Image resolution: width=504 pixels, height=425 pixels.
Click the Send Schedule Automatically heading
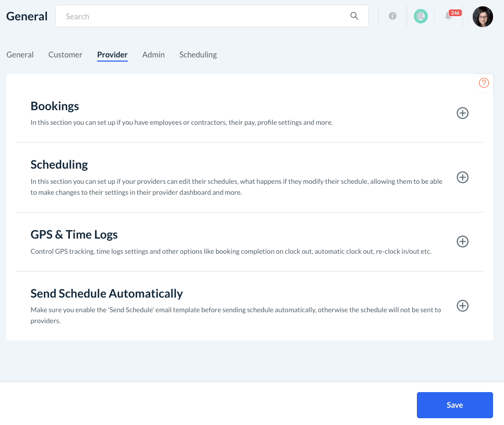click(106, 293)
